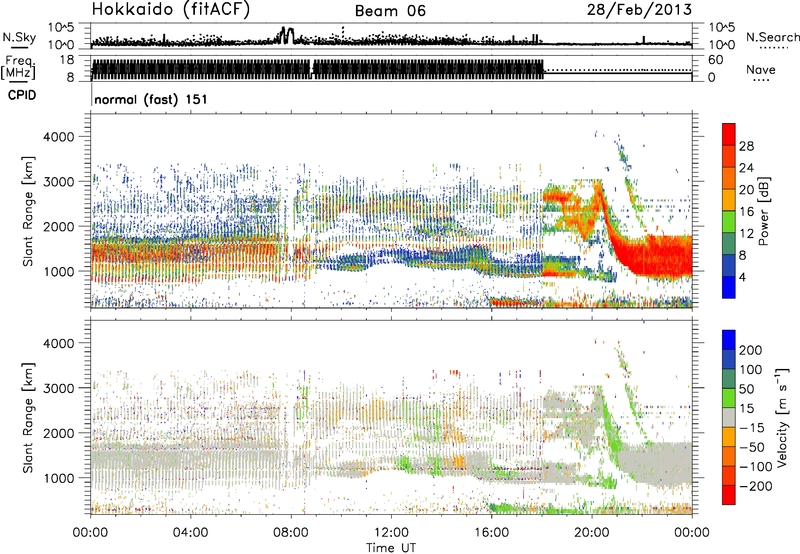The height and width of the screenshot is (554, 800).
Task: Click the '1000' range tick of velocity panel
Action: [58, 478]
